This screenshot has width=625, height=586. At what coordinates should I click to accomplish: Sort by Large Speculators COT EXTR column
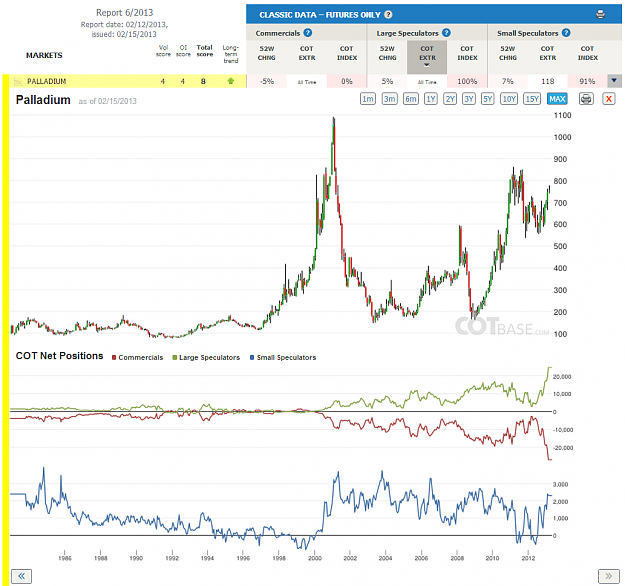pos(427,55)
